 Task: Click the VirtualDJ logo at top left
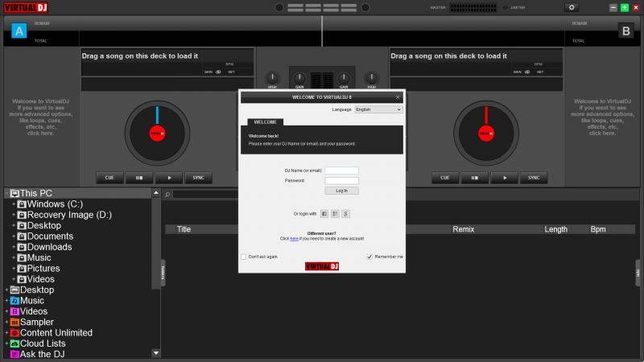coord(26,7)
